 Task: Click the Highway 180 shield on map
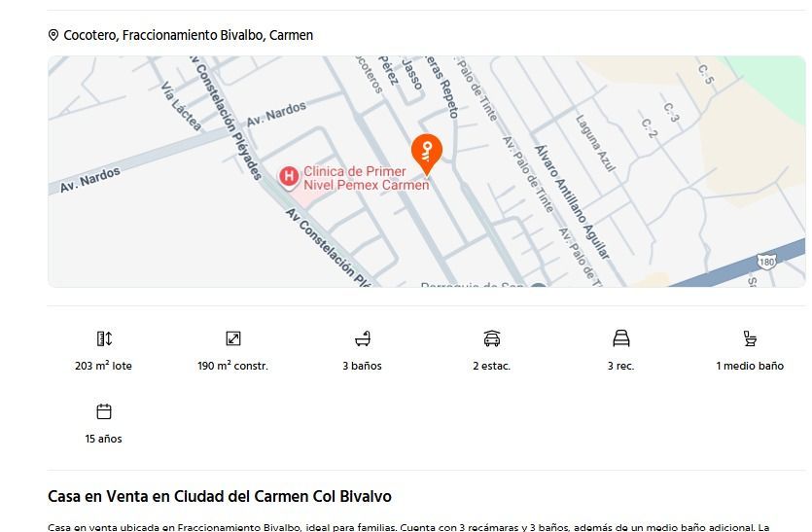click(766, 262)
